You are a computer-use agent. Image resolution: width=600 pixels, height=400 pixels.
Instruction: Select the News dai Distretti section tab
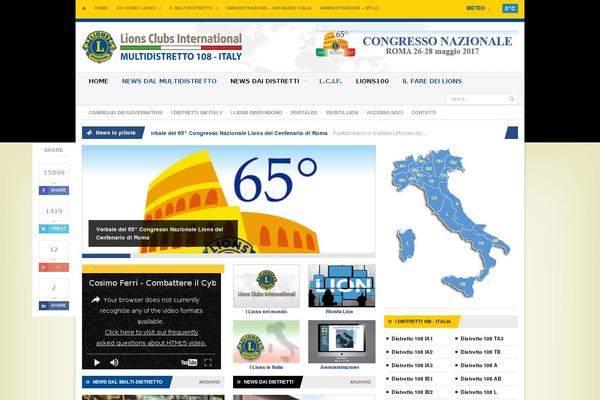(x=268, y=382)
